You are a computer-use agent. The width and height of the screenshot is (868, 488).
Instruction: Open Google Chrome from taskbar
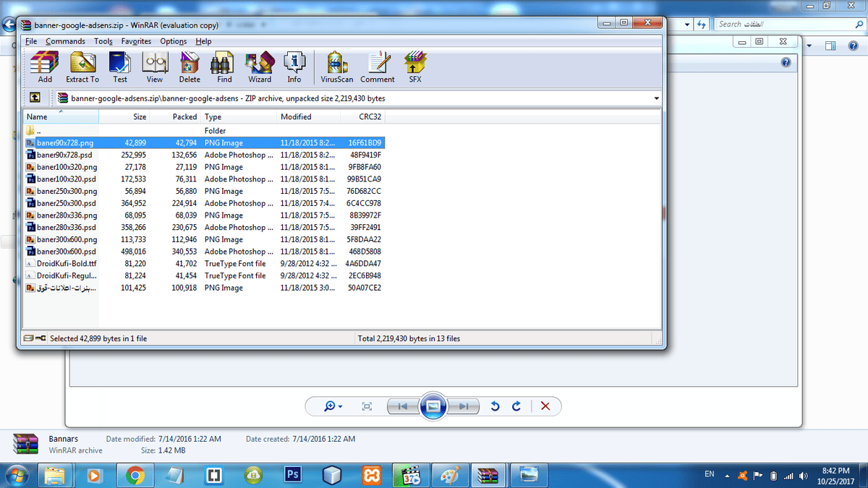click(x=134, y=475)
